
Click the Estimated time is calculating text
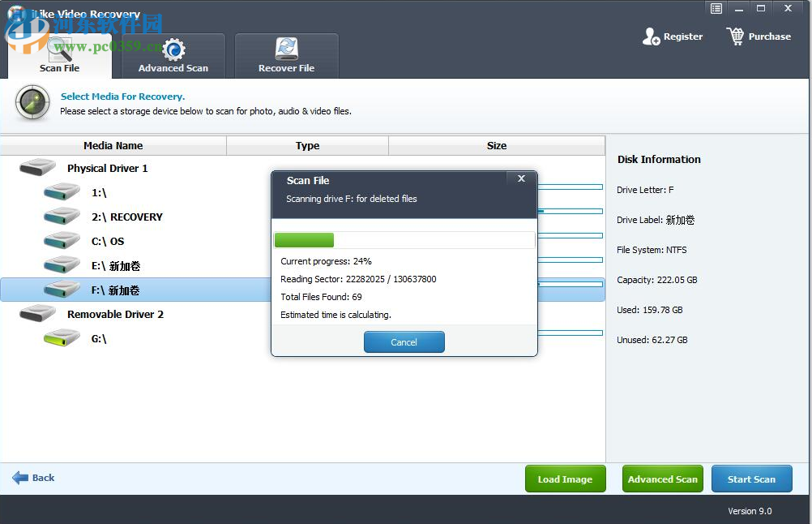[335, 315]
